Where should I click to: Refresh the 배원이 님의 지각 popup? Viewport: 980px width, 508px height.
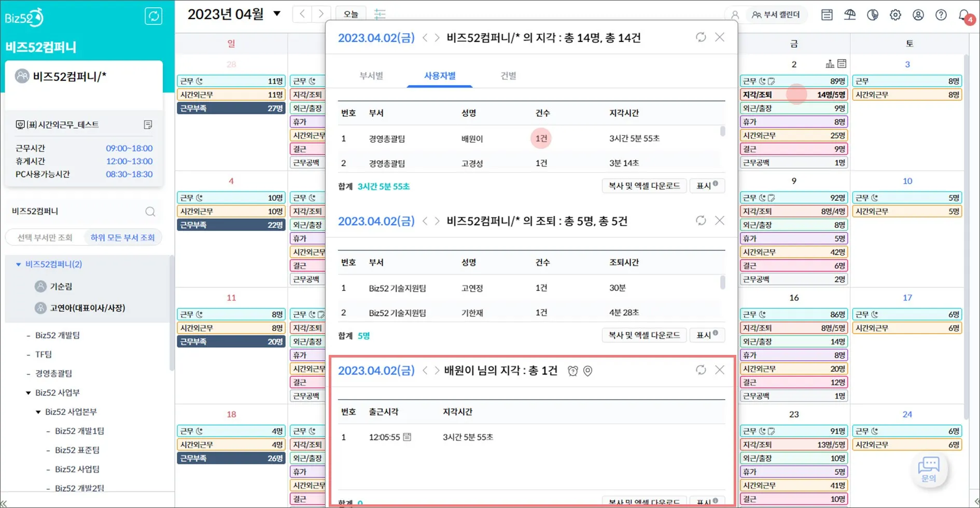(701, 370)
